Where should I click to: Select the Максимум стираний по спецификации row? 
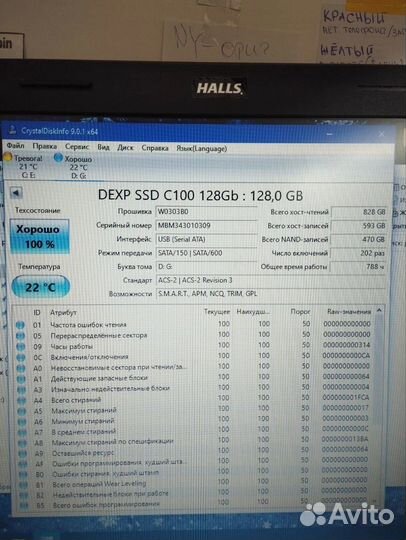[194, 441]
